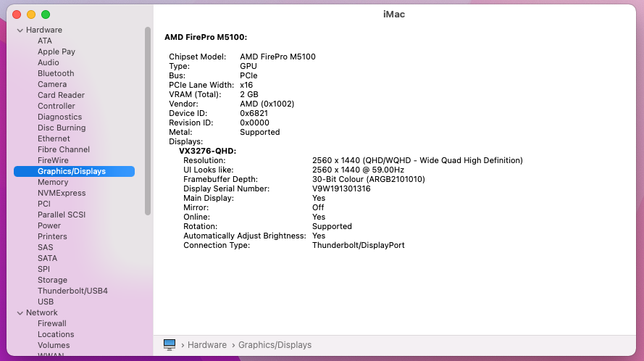Open the PCI item
Screen dimensions: 644x361
[x=44, y=204]
